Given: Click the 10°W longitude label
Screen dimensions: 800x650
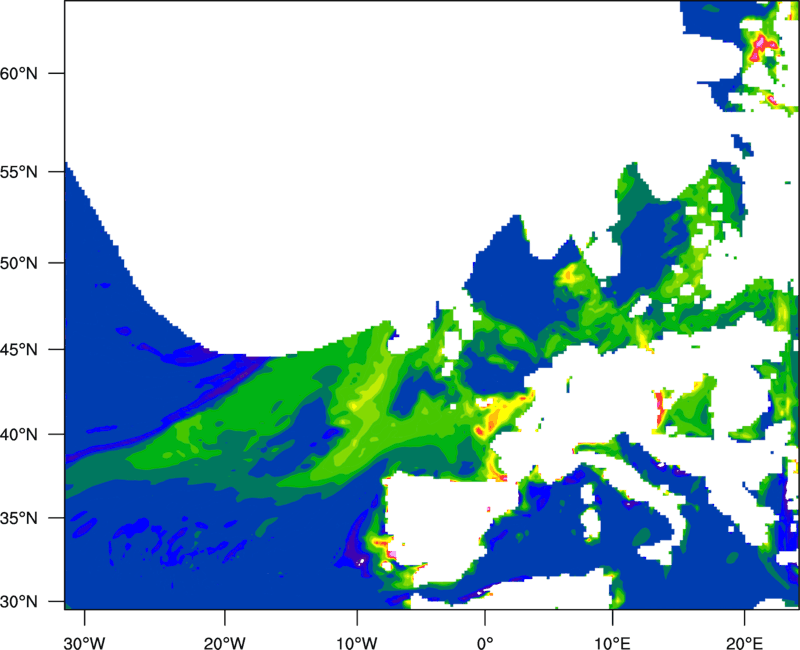Looking at the screenshot, I should coord(356,643).
